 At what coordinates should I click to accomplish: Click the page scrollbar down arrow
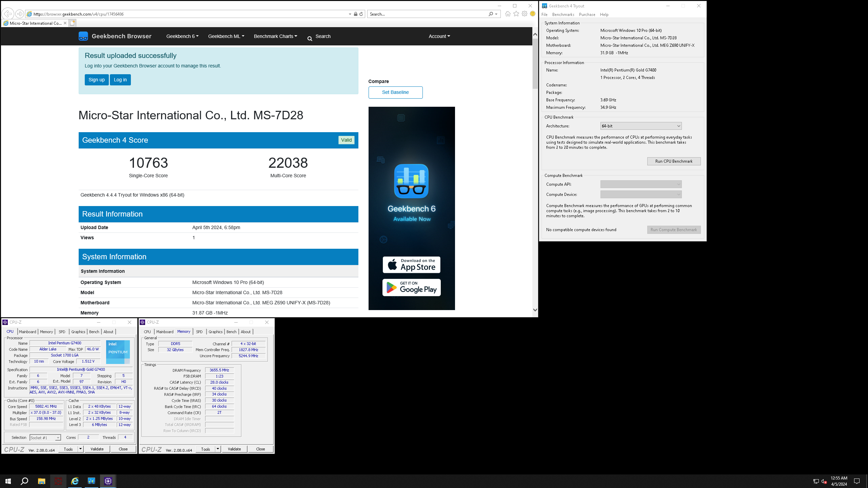point(535,310)
